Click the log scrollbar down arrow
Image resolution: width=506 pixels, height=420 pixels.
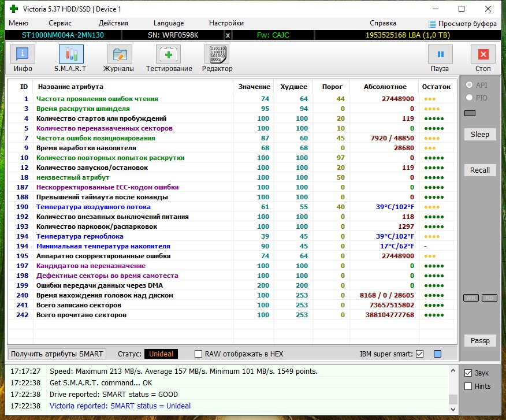pos(453,410)
